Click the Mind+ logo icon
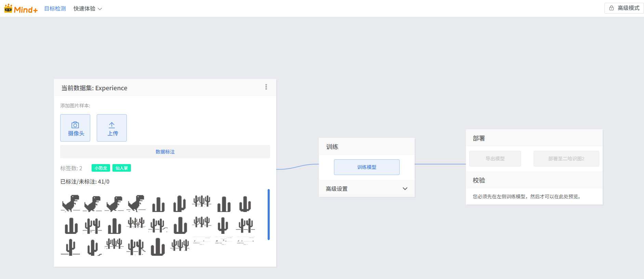 (x=8, y=9)
